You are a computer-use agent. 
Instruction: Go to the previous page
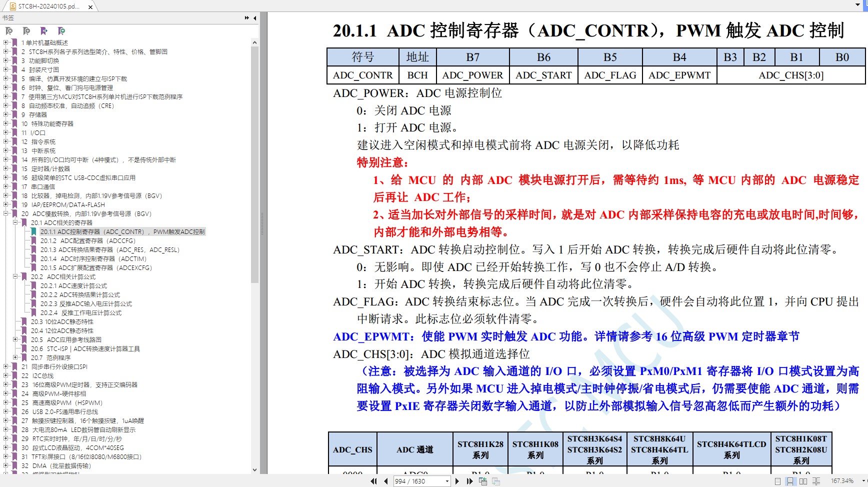click(386, 481)
